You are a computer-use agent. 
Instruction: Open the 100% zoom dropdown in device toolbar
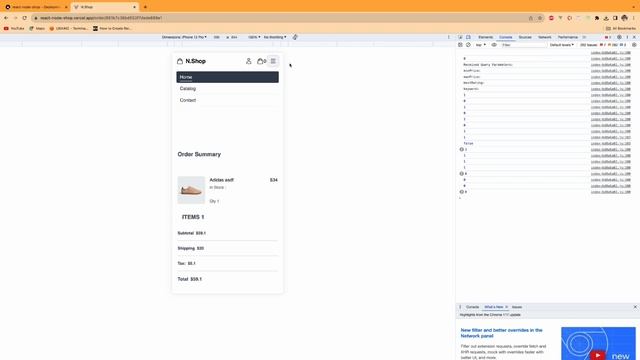[254, 37]
